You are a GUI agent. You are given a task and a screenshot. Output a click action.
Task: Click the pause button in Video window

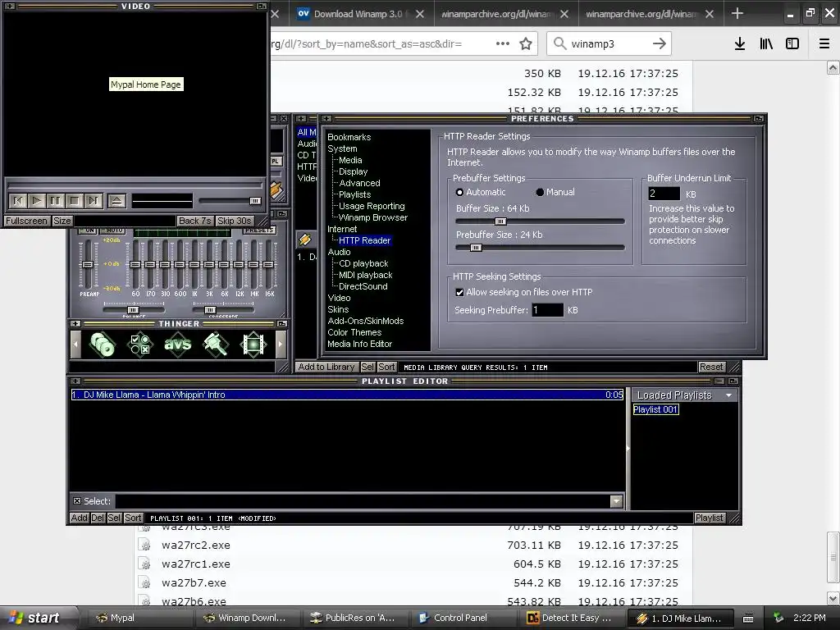pyautogui.click(x=55, y=201)
